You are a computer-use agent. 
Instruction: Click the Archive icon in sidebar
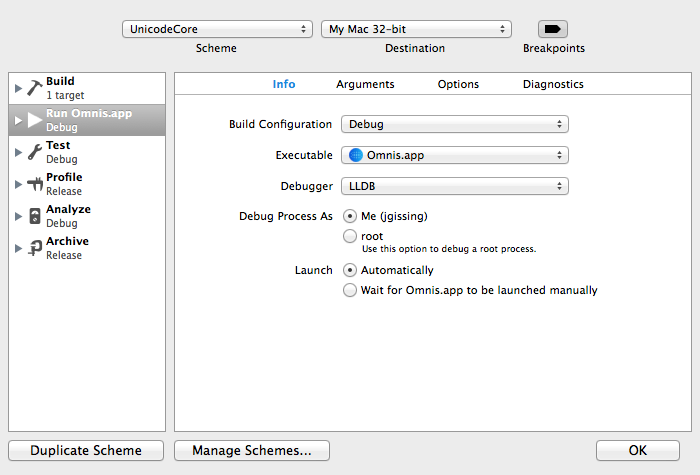(34, 248)
